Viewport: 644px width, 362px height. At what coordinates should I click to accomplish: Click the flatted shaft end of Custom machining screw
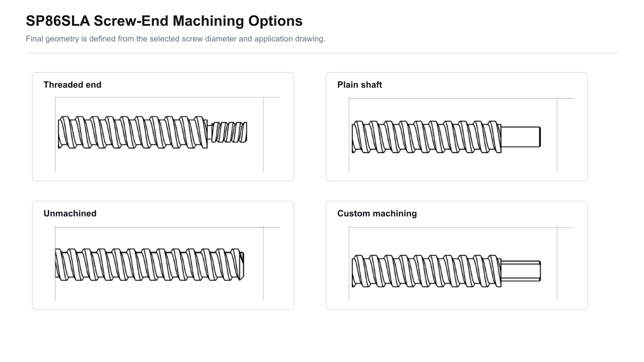click(521, 271)
